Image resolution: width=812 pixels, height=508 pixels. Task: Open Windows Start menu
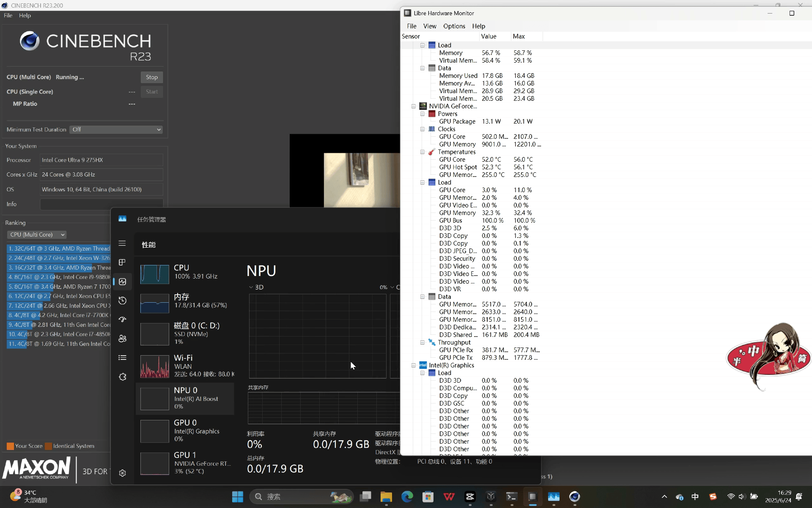pyautogui.click(x=238, y=497)
